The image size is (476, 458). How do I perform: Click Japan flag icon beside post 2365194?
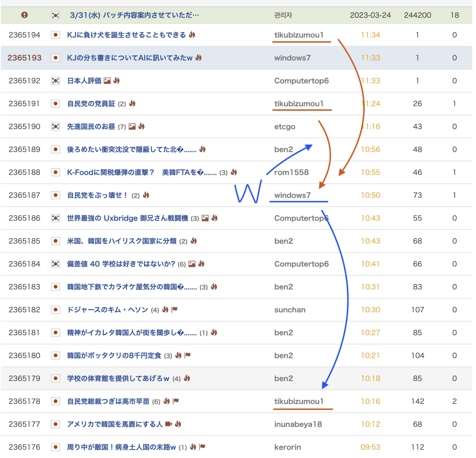coord(56,35)
